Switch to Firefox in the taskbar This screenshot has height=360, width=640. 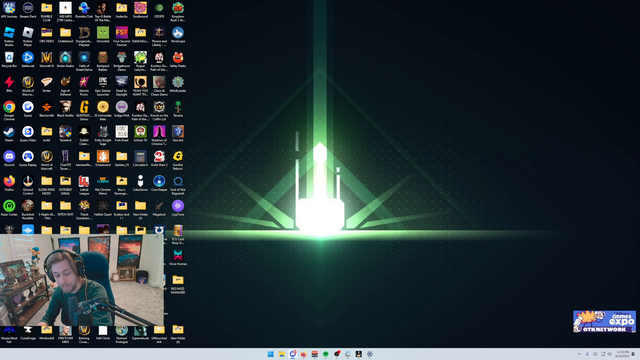pyautogui.click(x=304, y=354)
